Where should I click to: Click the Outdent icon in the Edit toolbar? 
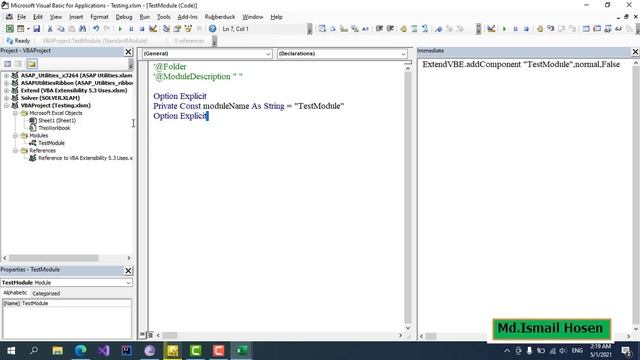[390, 29]
